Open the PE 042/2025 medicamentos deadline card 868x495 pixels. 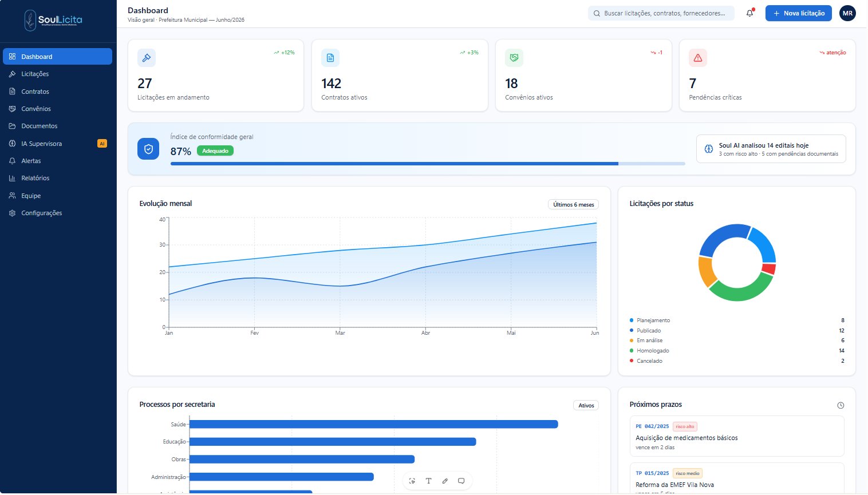(x=737, y=436)
